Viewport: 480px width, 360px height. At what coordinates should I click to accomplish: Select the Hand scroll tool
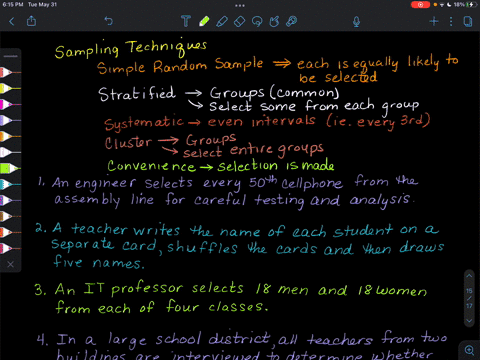coord(274,22)
